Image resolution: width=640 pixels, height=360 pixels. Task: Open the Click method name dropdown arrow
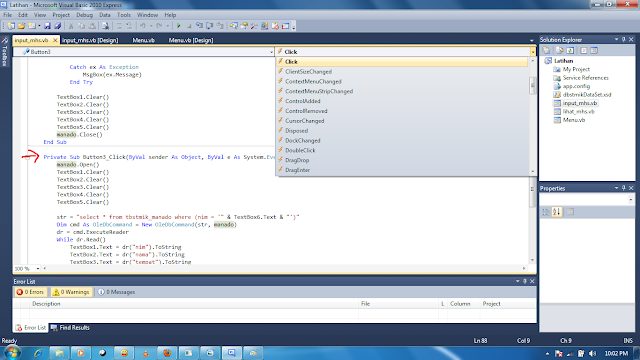point(533,52)
